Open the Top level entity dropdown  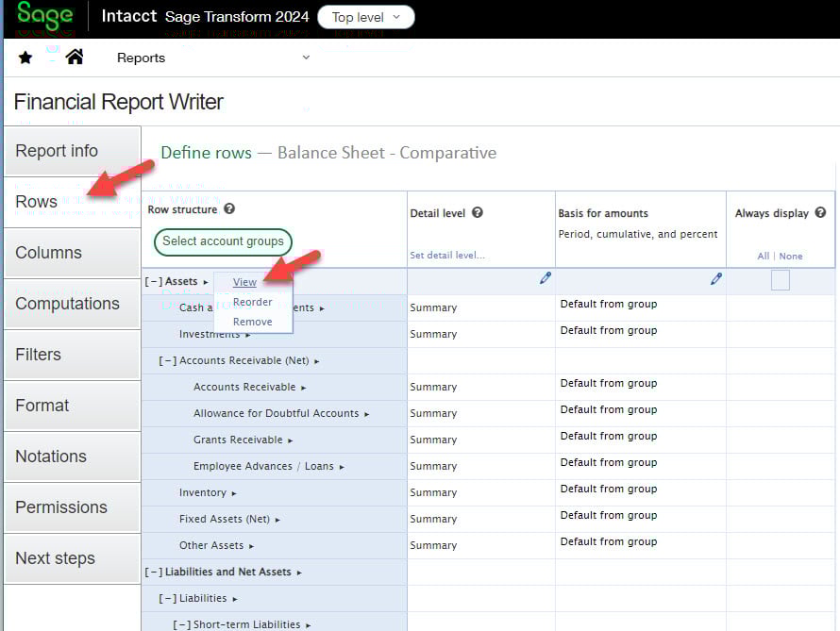pos(365,17)
